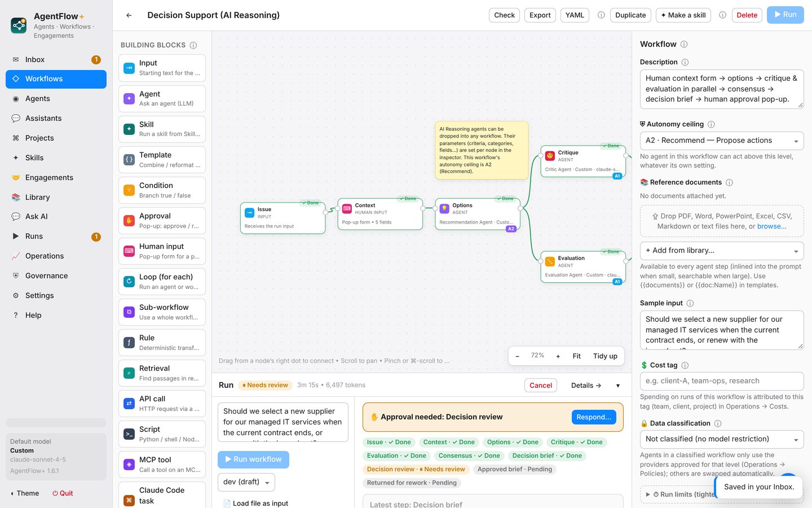The height and width of the screenshot is (508, 812).
Task: Open Runs in the sidebar
Action: [56, 237]
